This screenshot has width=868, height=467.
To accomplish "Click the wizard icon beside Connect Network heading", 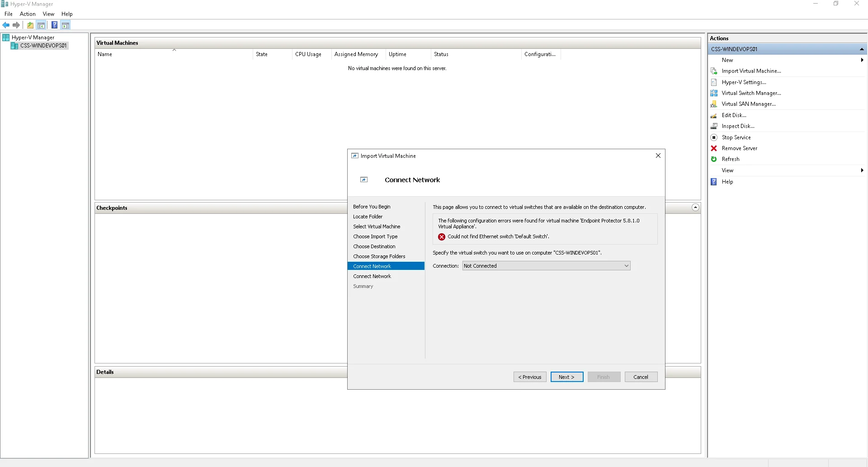I will point(364,180).
